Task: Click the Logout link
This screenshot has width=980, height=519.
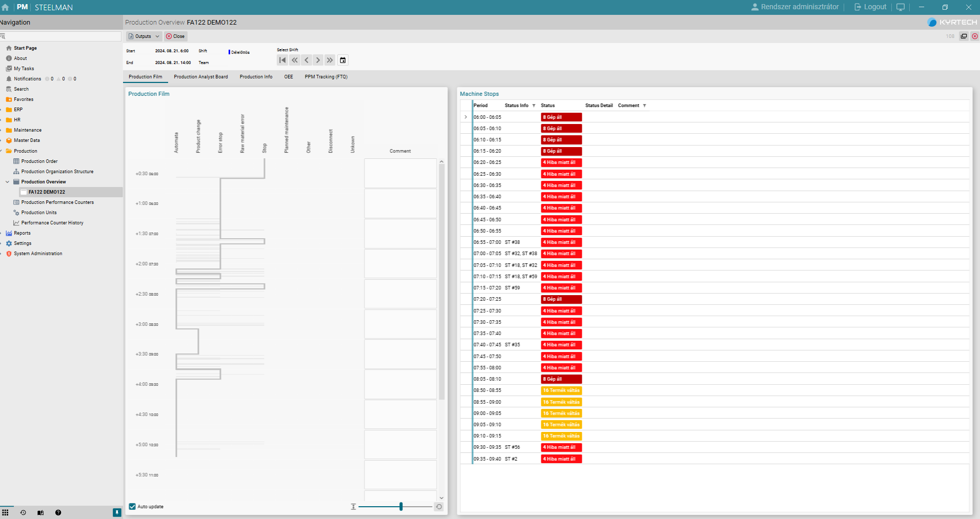Action: click(870, 7)
